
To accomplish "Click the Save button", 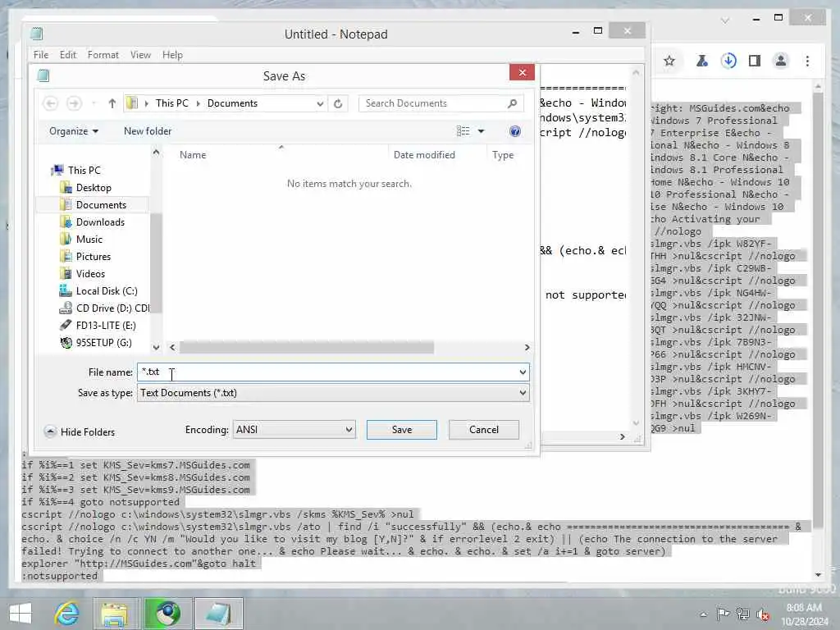I will [402, 430].
